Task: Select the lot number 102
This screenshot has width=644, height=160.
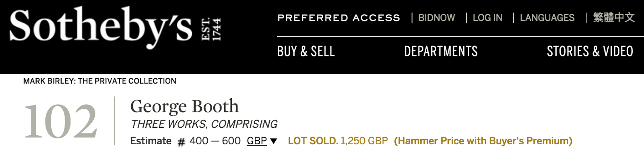Action: (60, 121)
